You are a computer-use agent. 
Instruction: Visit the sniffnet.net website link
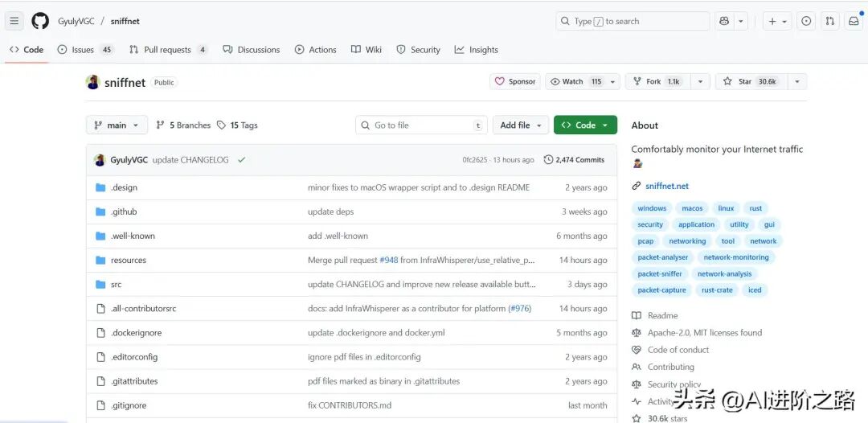point(667,186)
